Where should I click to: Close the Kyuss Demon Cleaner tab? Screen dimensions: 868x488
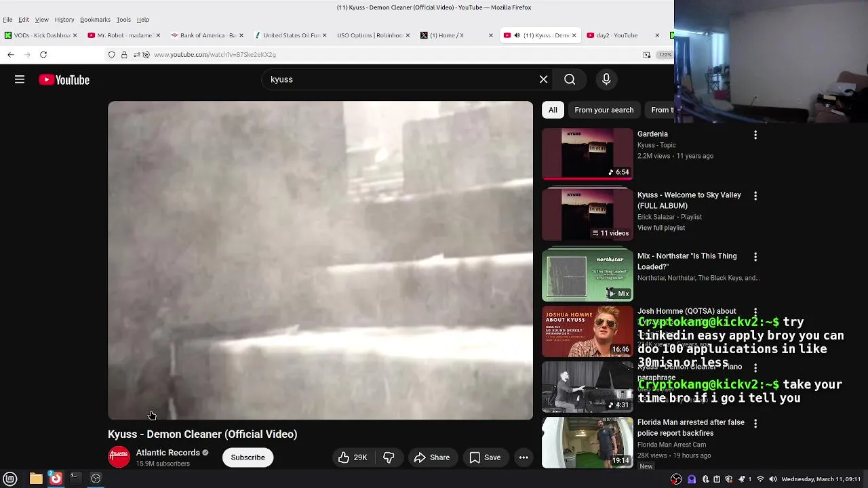(574, 35)
